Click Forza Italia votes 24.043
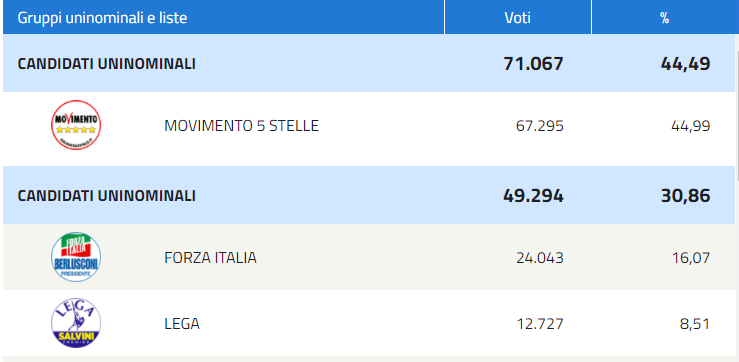Image resolution: width=739 pixels, height=362 pixels. pos(540,258)
